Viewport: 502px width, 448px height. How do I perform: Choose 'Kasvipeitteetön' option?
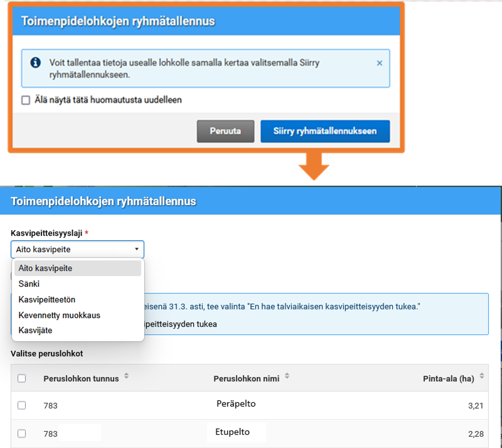pyautogui.click(x=47, y=300)
